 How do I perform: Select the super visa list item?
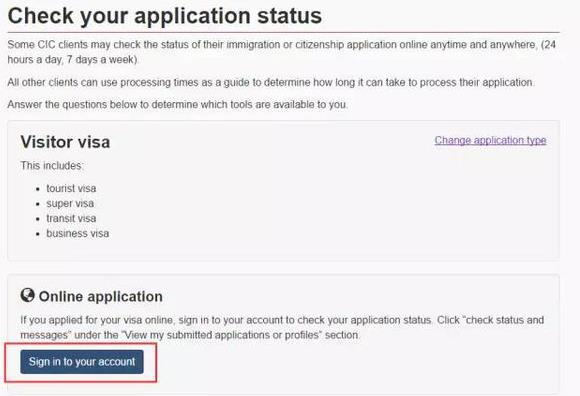pyautogui.click(x=70, y=203)
